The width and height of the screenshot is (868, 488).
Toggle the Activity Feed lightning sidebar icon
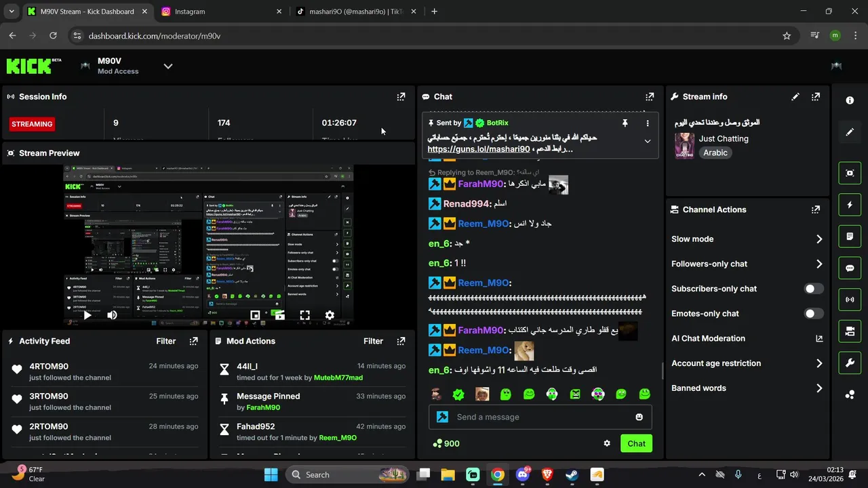click(x=850, y=205)
